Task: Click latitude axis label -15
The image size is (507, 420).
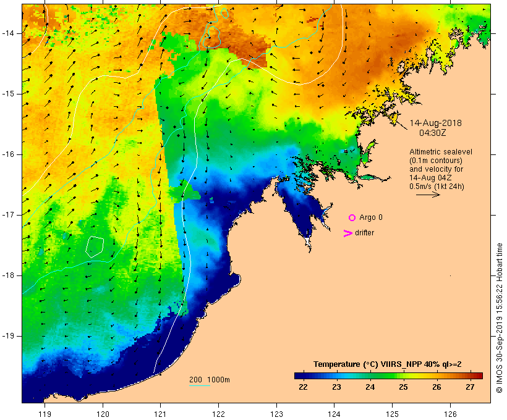Action: pos(8,94)
